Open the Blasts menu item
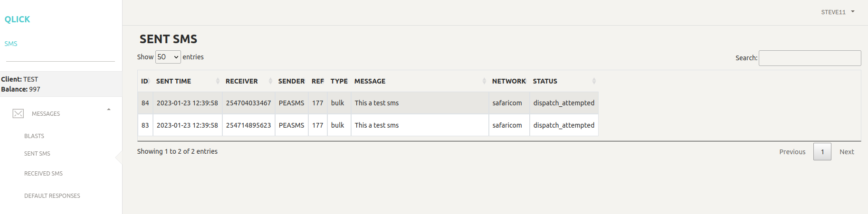The height and width of the screenshot is (214, 868). click(34, 136)
